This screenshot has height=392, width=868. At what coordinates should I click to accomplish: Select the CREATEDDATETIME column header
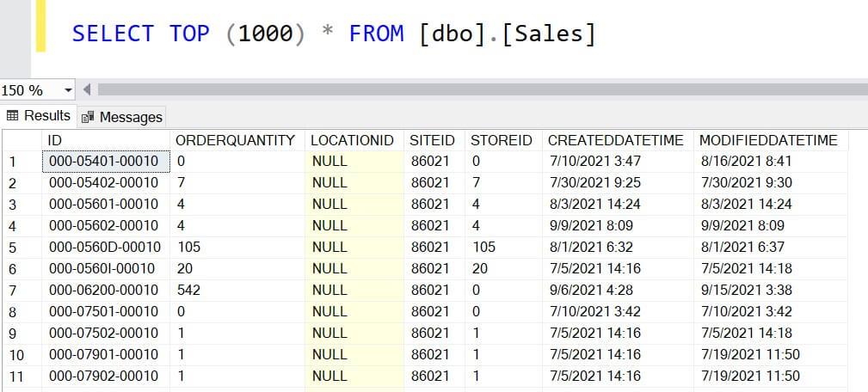click(x=615, y=140)
